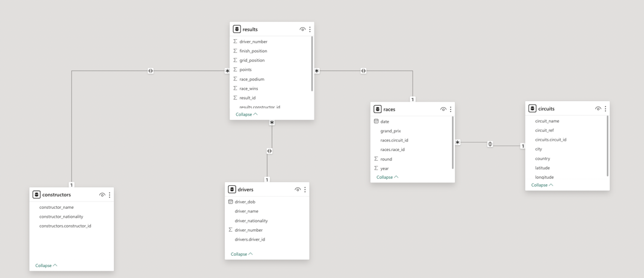The width and height of the screenshot is (644, 278).
Task: Select the races table title
Action: [x=389, y=110]
